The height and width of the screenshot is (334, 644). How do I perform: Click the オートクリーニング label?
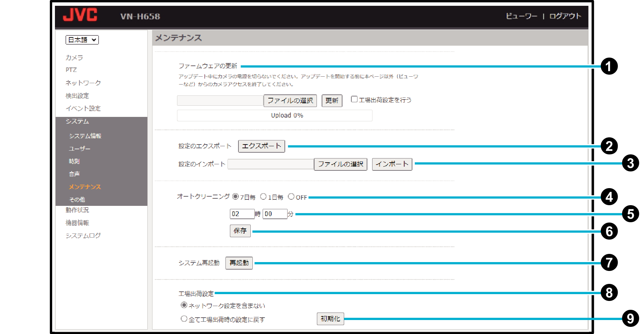[x=203, y=197]
